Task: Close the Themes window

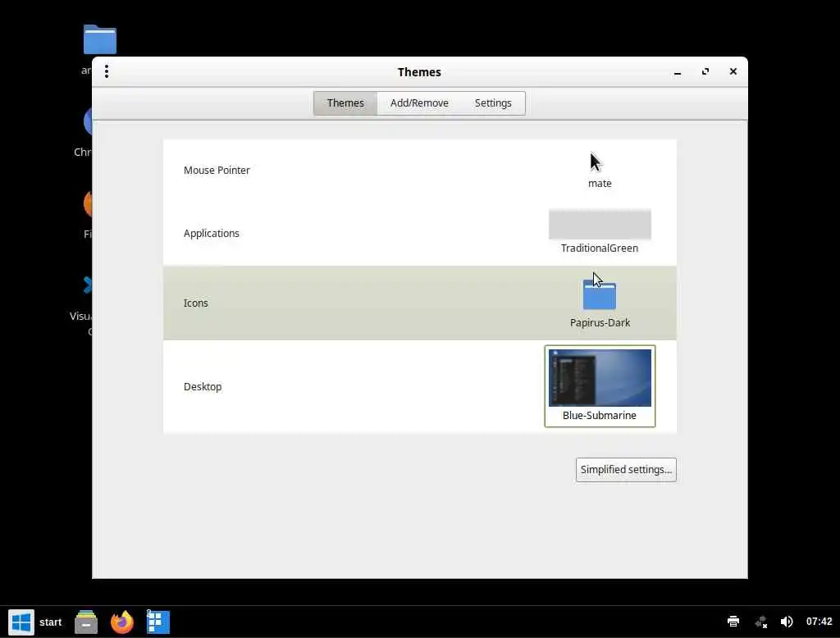Action: [733, 72]
